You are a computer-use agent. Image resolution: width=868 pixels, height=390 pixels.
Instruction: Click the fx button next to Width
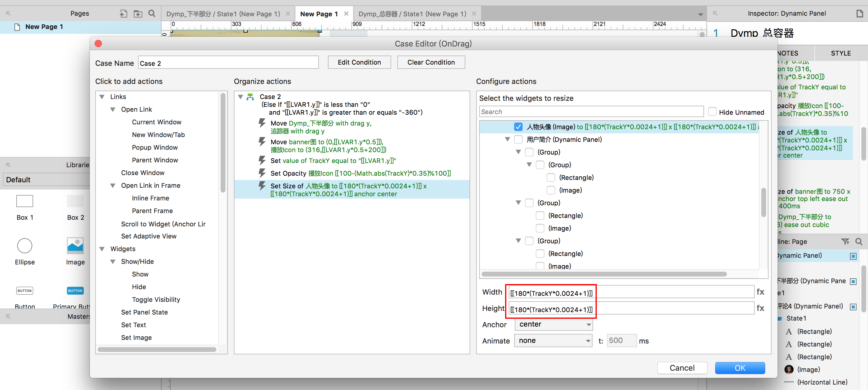760,292
